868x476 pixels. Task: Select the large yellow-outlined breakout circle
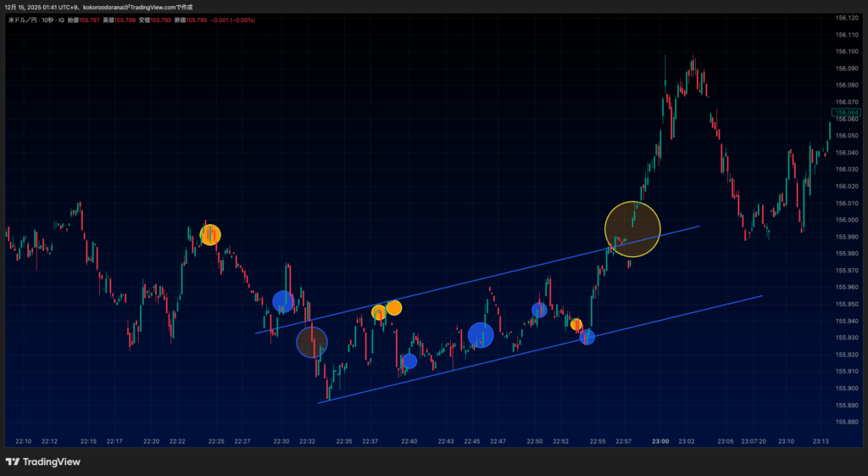(632, 229)
